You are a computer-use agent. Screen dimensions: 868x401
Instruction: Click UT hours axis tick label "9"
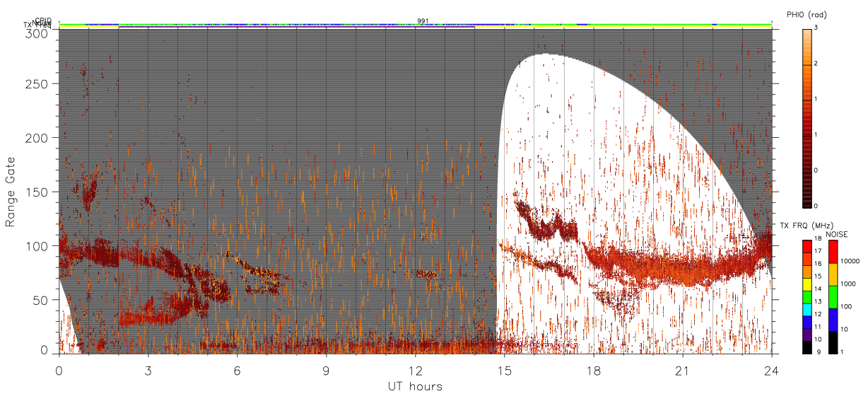click(326, 371)
